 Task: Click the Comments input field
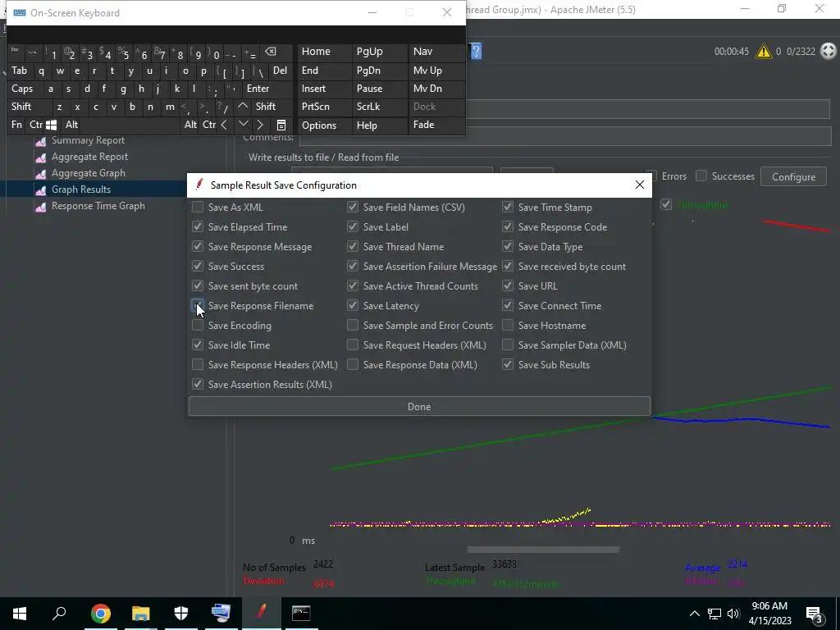click(564, 137)
